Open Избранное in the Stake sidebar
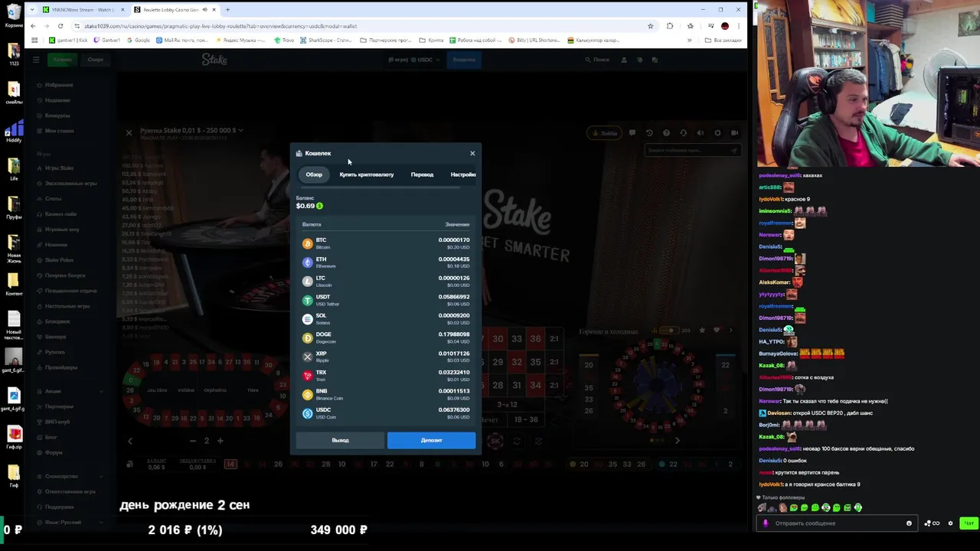Screen dimensions: 980x551 [58, 85]
